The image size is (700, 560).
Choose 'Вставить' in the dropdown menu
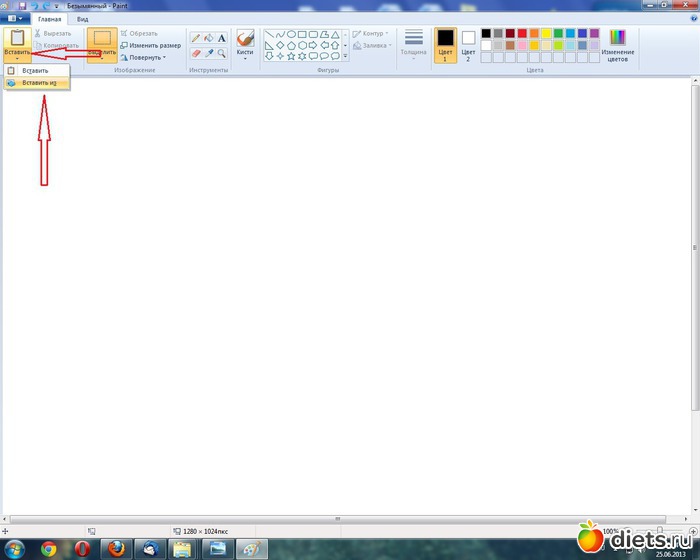[35, 71]
